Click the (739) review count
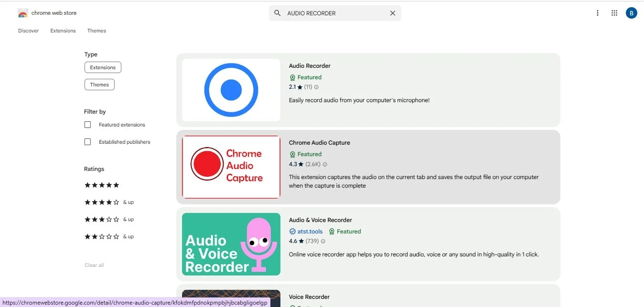This screenshot has height=307, width=644. coord(312,242)
